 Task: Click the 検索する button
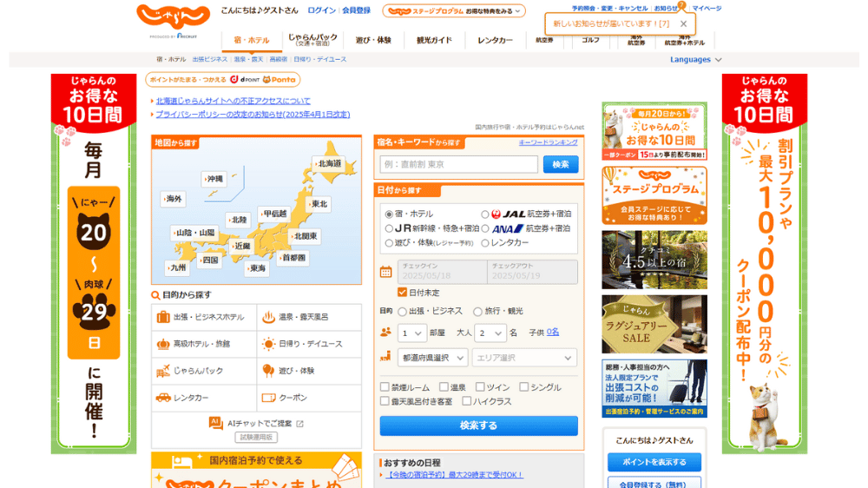tap(479, 425)
